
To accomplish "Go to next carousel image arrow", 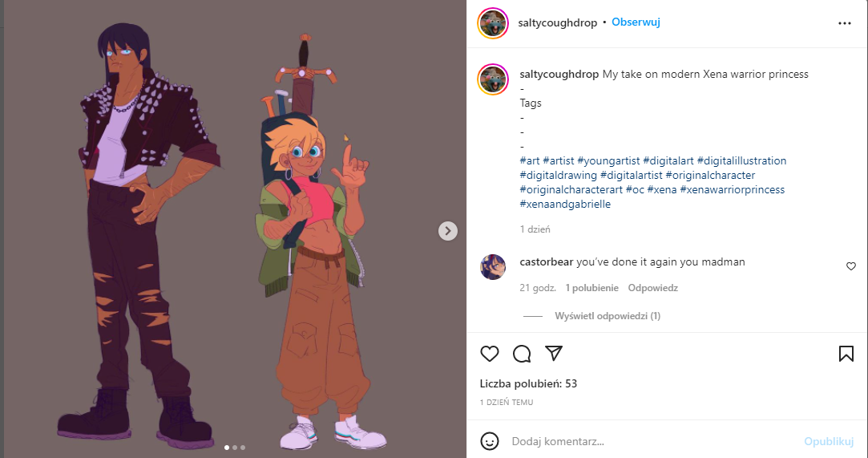I will [448, 231].
